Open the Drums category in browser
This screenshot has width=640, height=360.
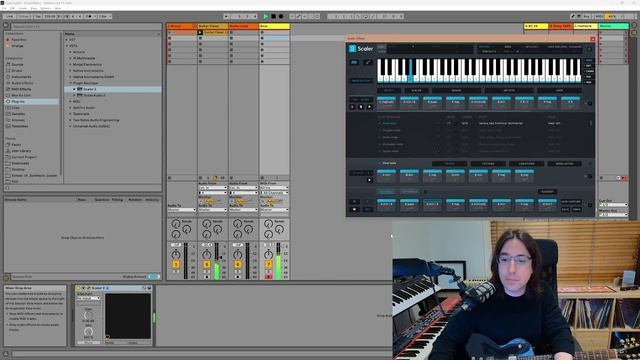(17, 71)
